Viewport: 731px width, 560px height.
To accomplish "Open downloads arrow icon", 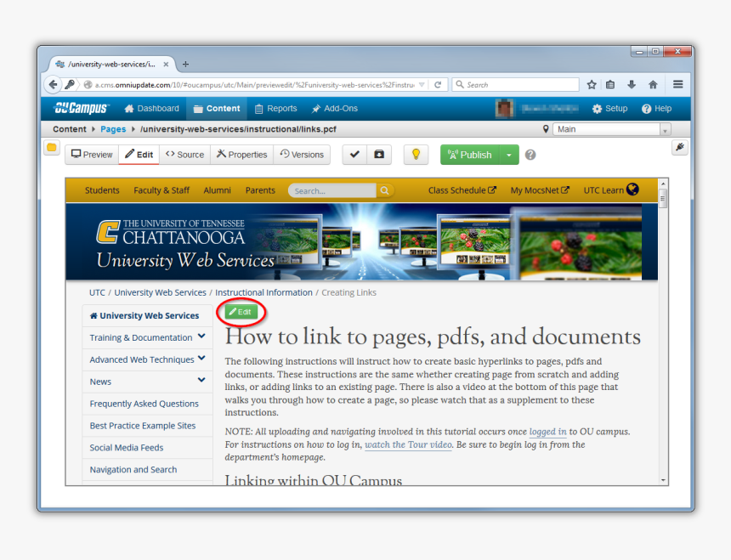I will 632,85.
